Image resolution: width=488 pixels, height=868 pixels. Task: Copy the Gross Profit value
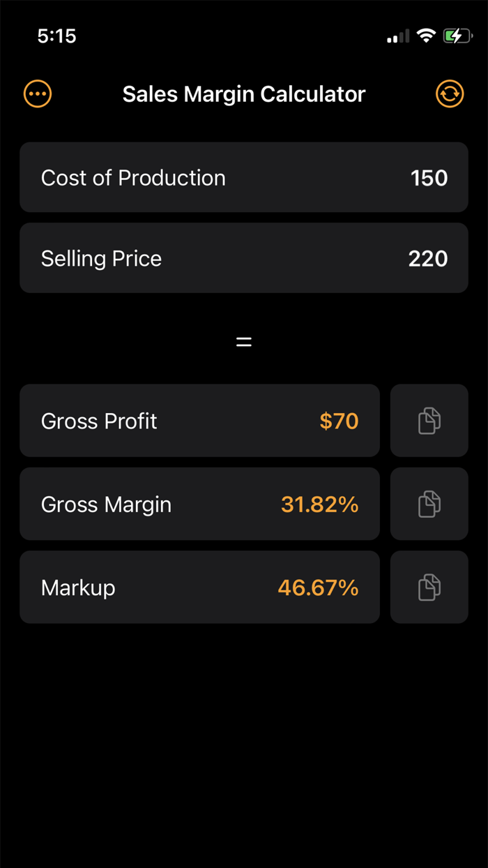429,420
